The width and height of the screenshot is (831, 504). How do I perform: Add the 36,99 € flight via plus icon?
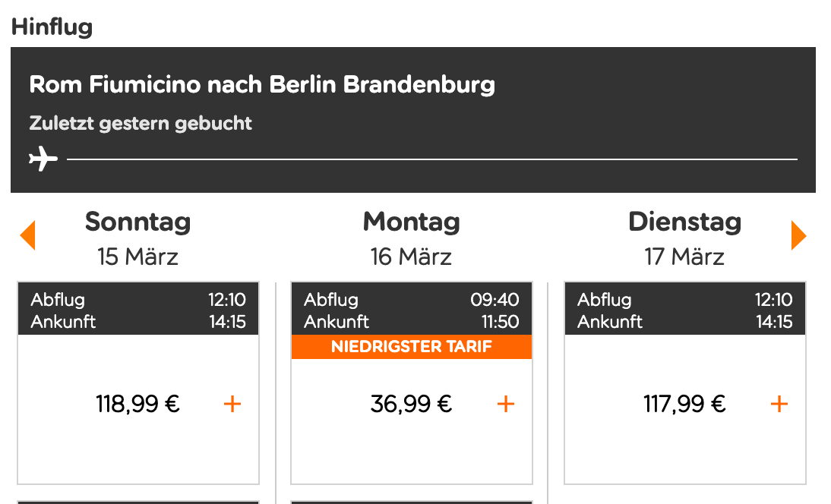point(506,404)
